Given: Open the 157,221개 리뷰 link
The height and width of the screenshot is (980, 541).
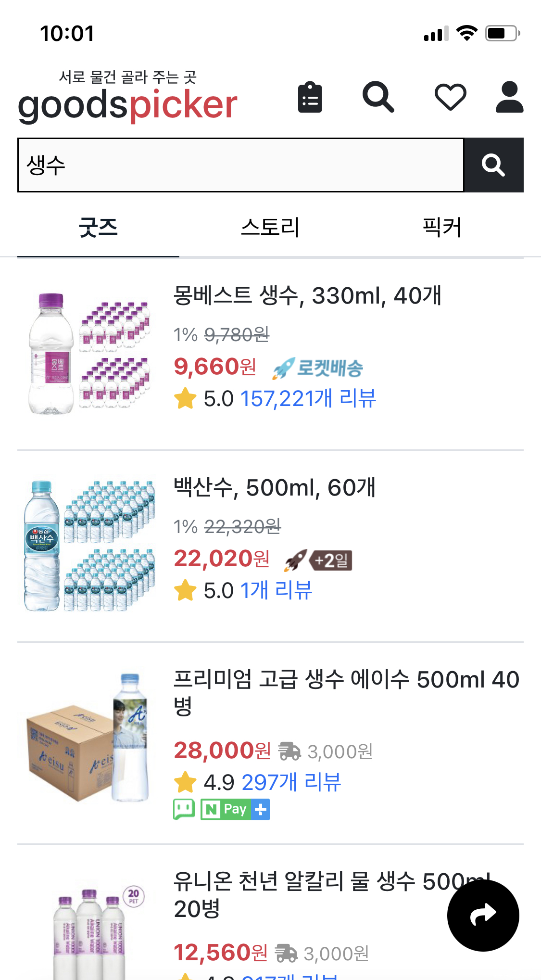Looking at the screenshot, I should click(x=308, y=398).
